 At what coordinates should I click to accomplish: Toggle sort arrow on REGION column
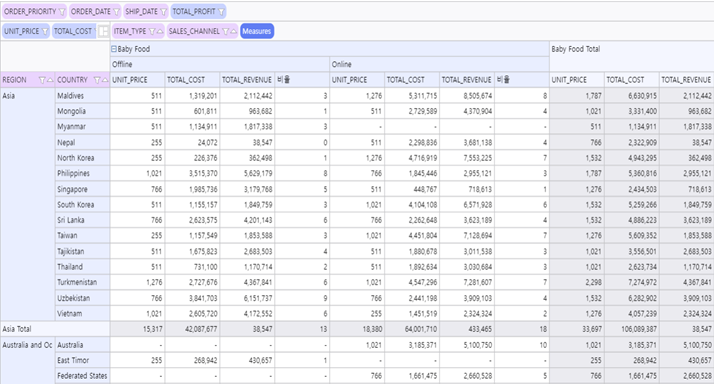pyautogui.click(x=50, y=80)
